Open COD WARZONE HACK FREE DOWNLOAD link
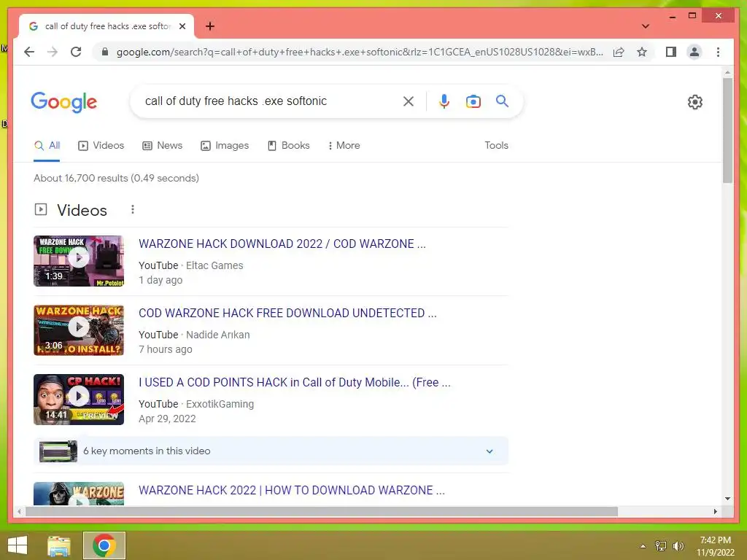 287,313
